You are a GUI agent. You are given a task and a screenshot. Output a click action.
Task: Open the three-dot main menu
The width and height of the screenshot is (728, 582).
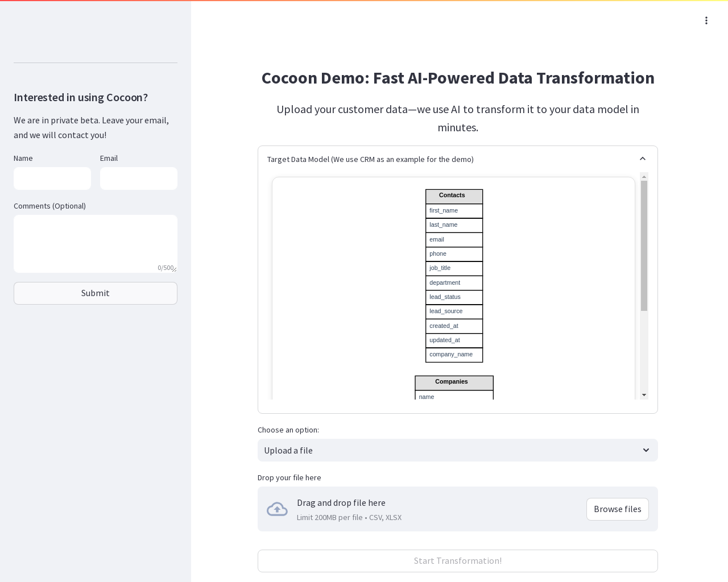coord(706,20)
